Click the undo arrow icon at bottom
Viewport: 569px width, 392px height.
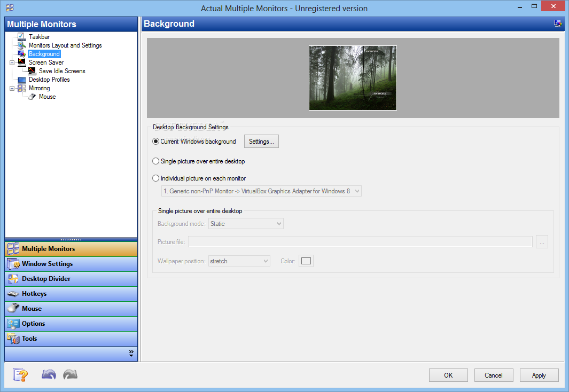coord(49,374)
